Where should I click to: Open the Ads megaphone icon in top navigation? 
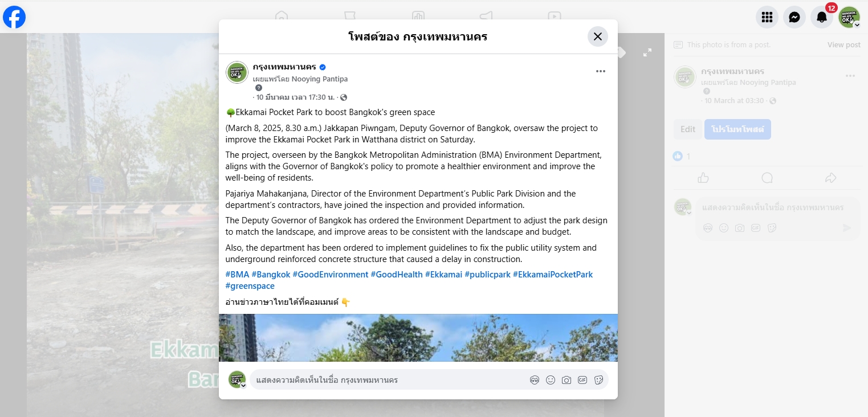(486, 16)
